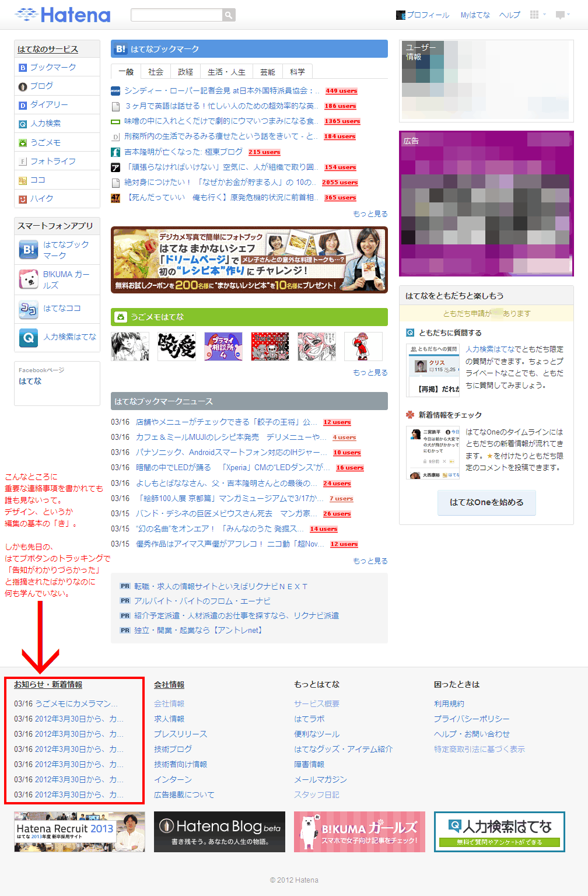Open the Myはてな header link
588x896 pixels.
[475, 15]
